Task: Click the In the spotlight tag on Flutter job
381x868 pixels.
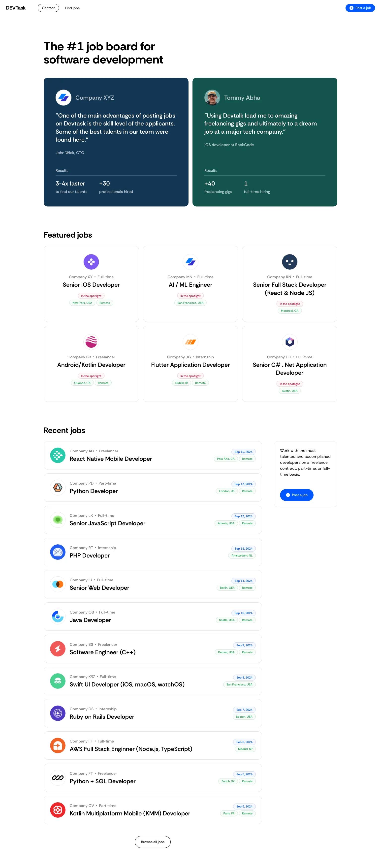Action: (x=190, y=376)
